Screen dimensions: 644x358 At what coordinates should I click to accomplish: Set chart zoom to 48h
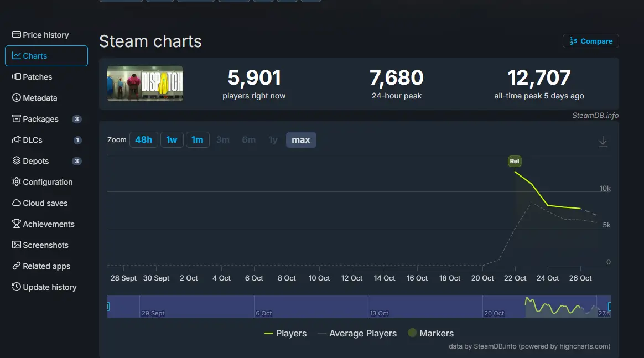[144, 140]
